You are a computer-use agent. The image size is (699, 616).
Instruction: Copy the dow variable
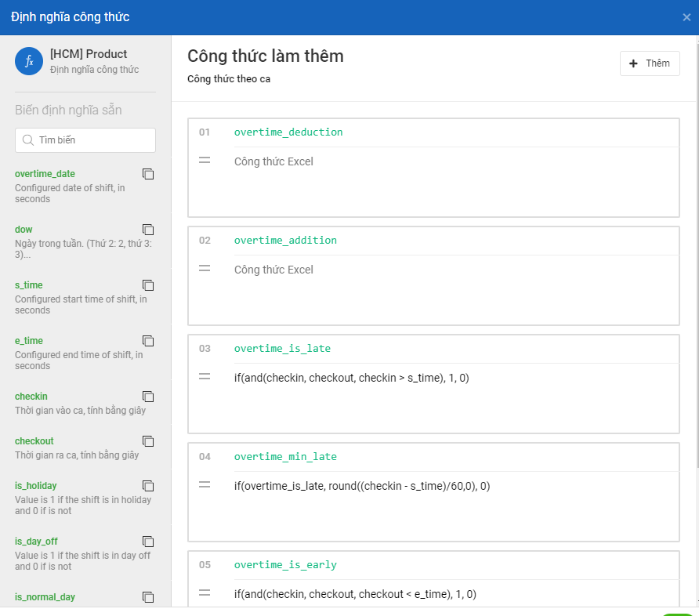148,230
